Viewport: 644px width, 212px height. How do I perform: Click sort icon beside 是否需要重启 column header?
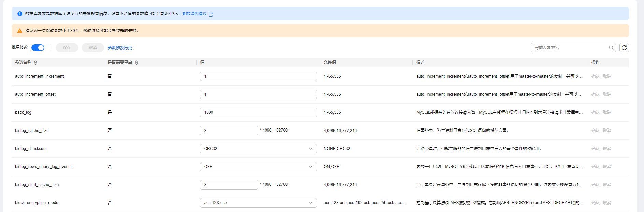(x=136, y=63)
